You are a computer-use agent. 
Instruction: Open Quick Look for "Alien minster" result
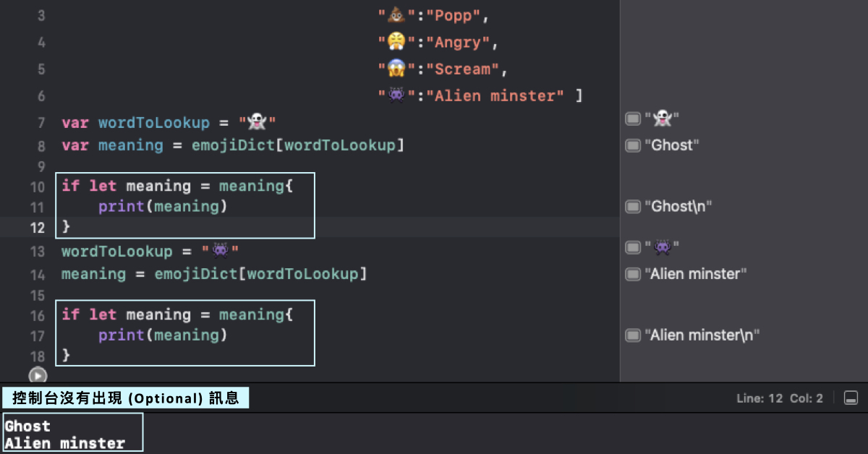634,274
